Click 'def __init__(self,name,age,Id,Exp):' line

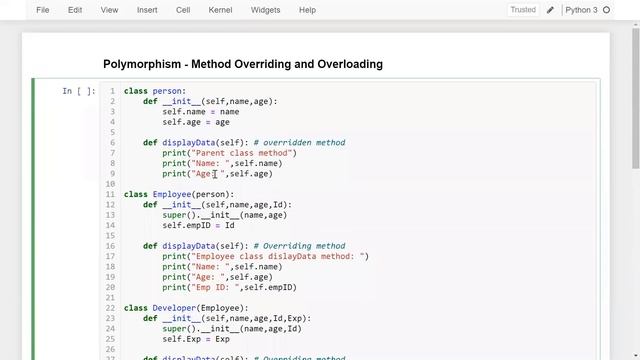tap(227, 318)
